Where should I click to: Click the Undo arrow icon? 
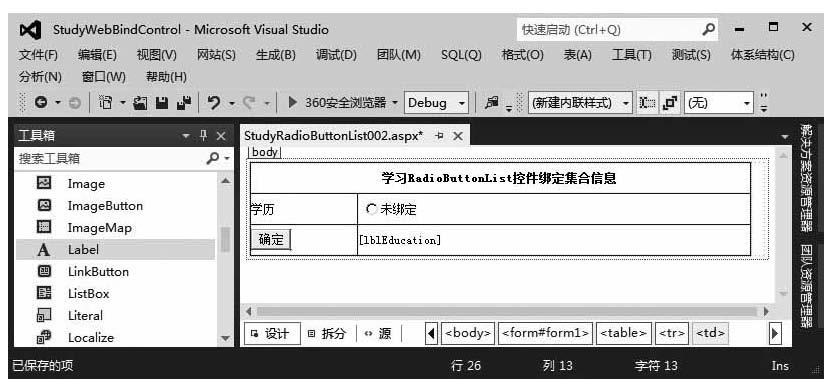pyautogui.click(x=214, y=103)
